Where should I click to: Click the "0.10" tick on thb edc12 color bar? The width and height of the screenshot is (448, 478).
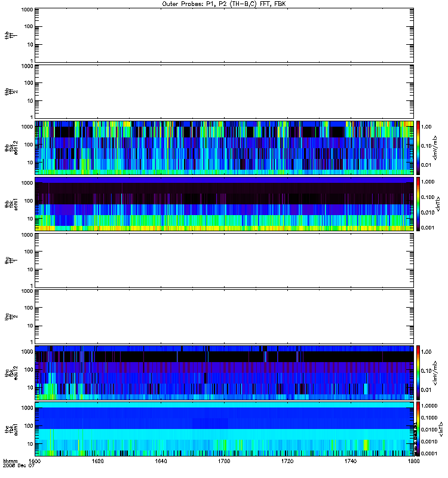426,146
